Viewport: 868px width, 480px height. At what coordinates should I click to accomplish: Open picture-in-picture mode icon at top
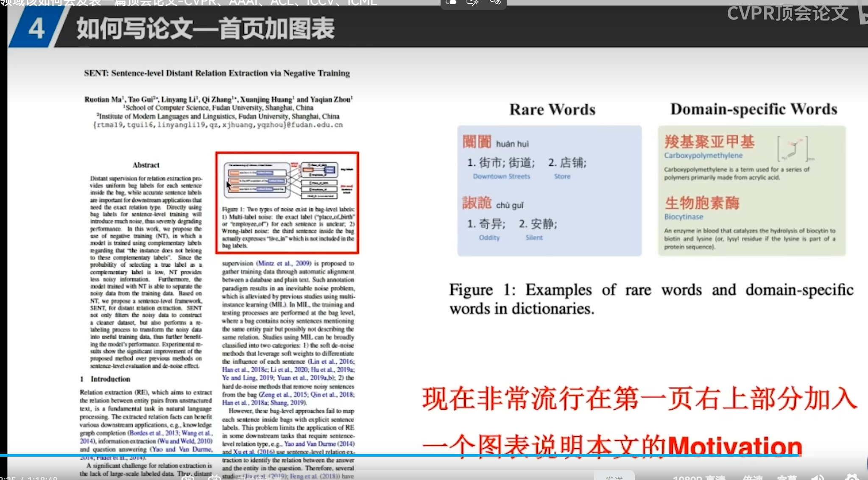(x=451, y=2)
